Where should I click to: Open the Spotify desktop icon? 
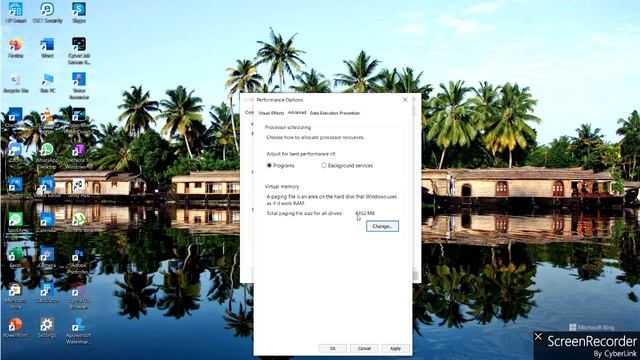pyautogui.click(x=16, y=223)
